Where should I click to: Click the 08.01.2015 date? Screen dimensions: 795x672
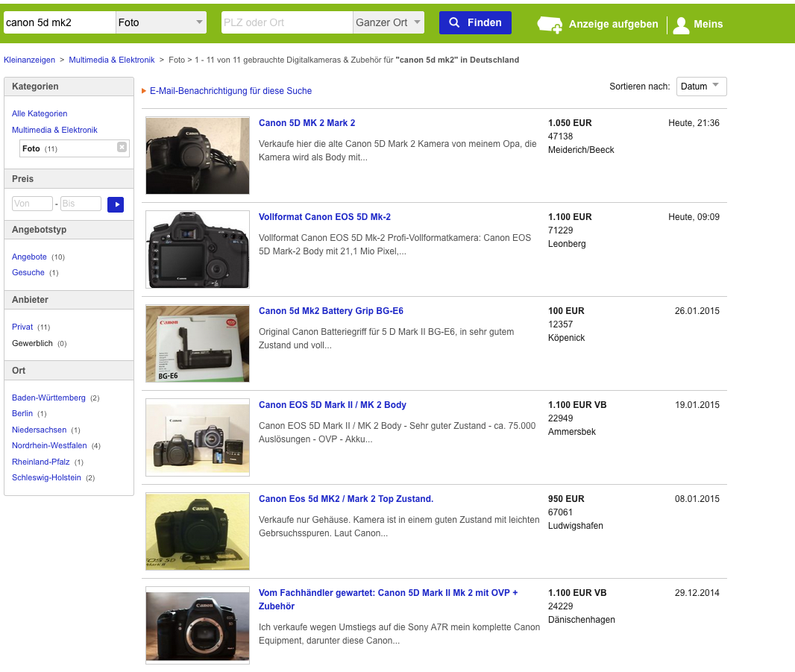[x=697, y=498]
